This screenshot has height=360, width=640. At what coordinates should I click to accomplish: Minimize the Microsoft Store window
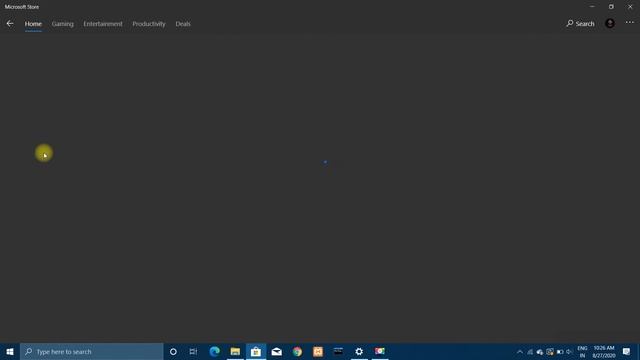[x=592, y=7]
